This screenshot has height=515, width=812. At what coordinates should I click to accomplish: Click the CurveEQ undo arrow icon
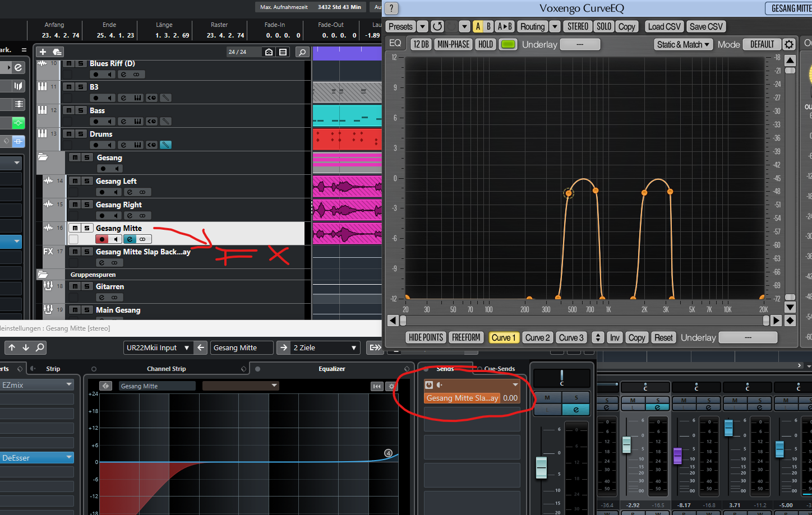pyautogui.click(x=437, y=26)
